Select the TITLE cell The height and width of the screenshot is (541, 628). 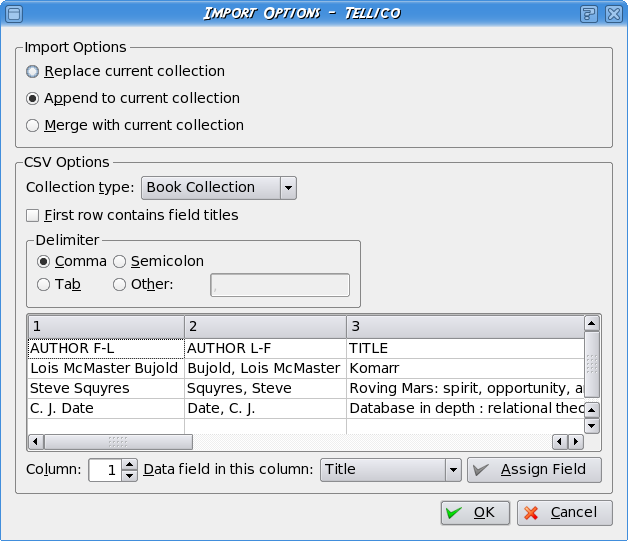(x=465, y=348)
